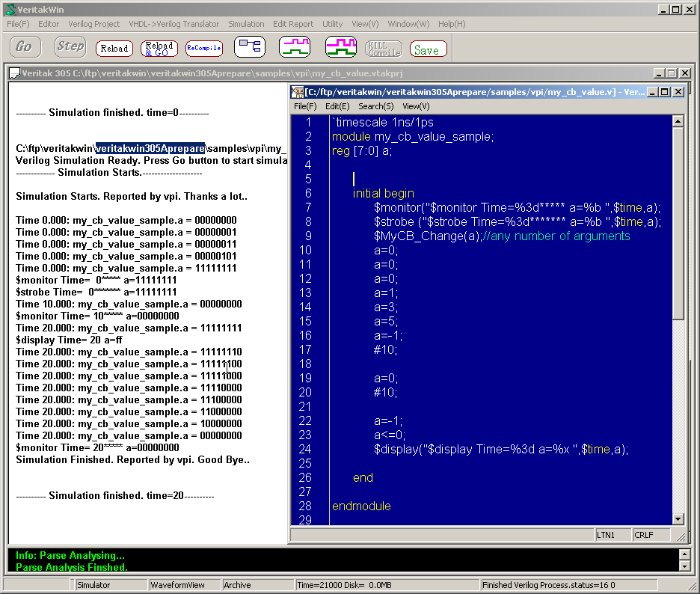The width and height of the screenshot is (700, 594).
Task: Click the Time=21000 Disk status text
Action: [344, 585]
